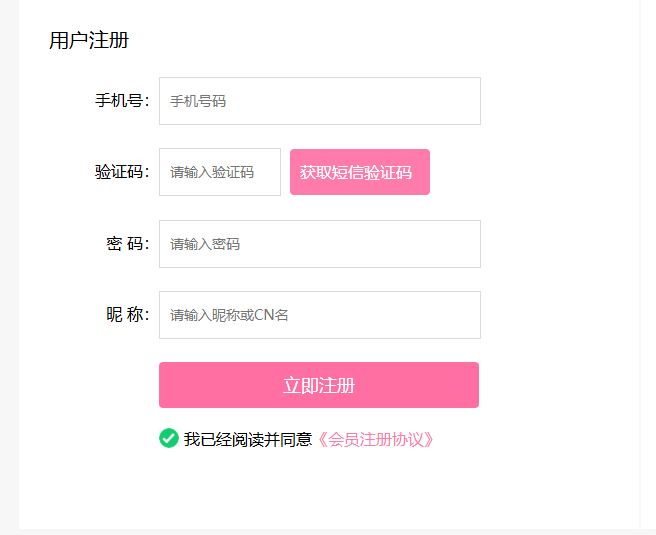
Task: Click the 密 码: field label
Action: click(x=127, y=244)
